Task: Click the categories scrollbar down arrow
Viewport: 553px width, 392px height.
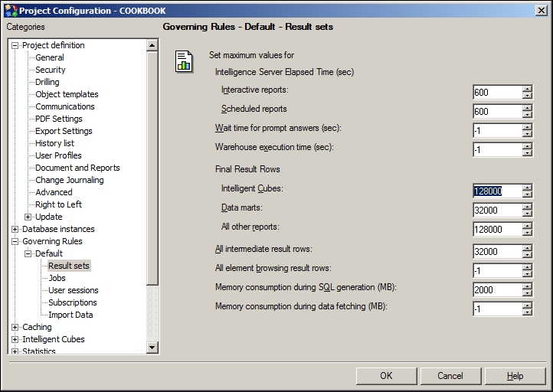Action: pos(152,348)
